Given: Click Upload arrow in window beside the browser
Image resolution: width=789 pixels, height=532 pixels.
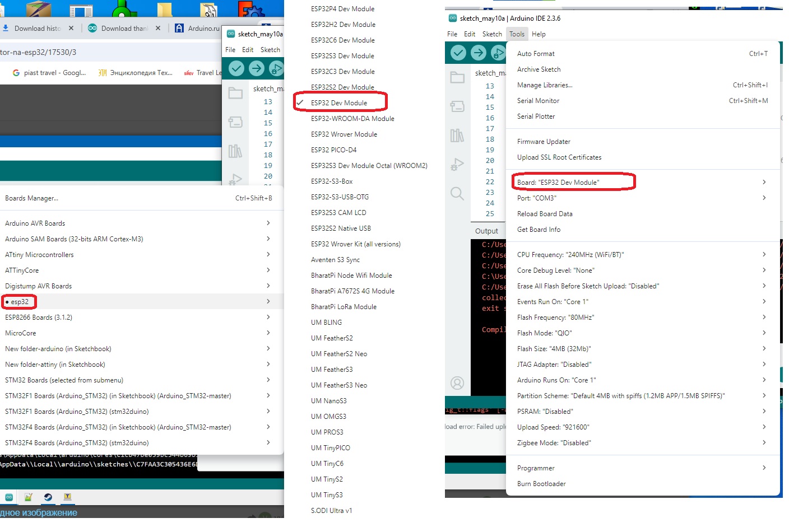Looking at the screenshot, I should coord(257,68).
